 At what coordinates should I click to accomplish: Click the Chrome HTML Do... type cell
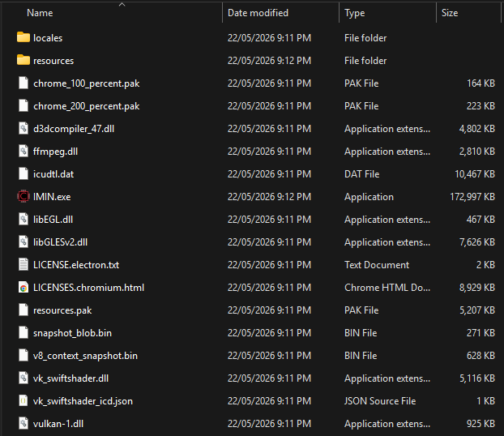coord(387,288)
